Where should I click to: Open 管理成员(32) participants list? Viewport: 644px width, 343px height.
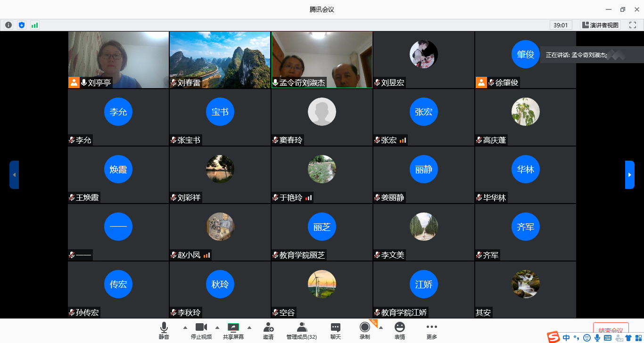[302, 331]
